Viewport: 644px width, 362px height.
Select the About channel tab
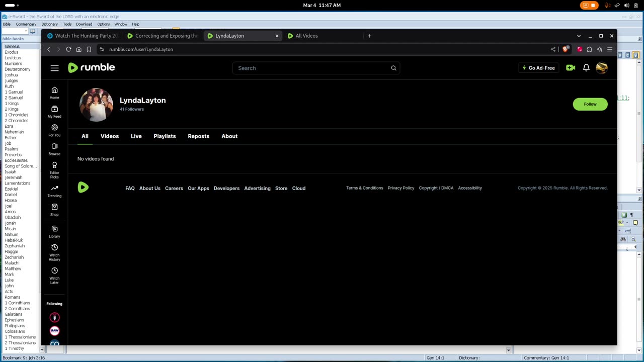[x=229, y=136]
